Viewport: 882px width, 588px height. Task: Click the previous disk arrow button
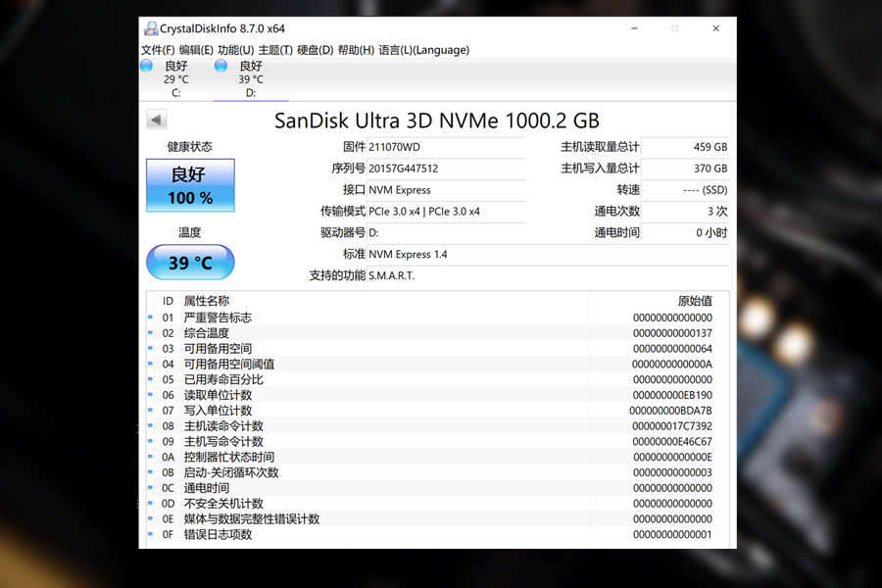coord(157,120)
